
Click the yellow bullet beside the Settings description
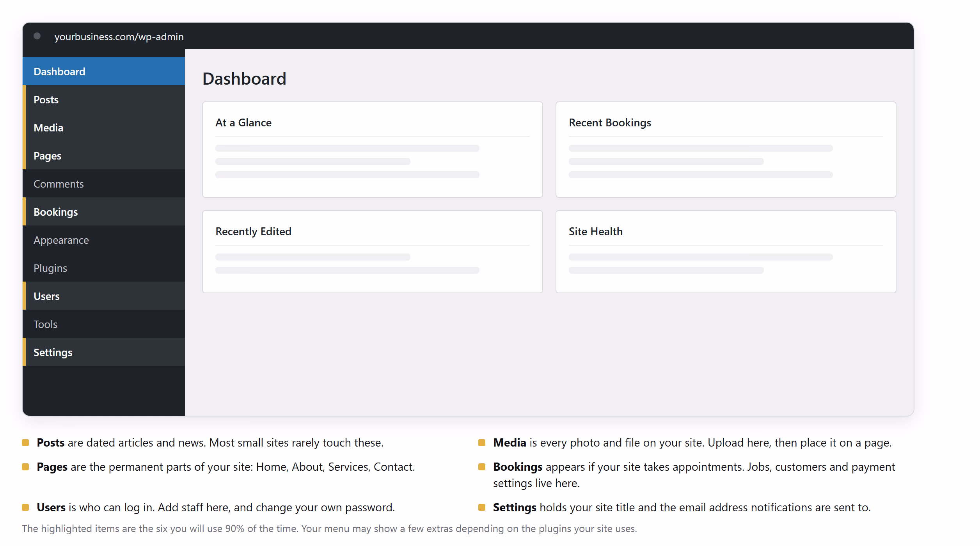[x=482, y=507]
